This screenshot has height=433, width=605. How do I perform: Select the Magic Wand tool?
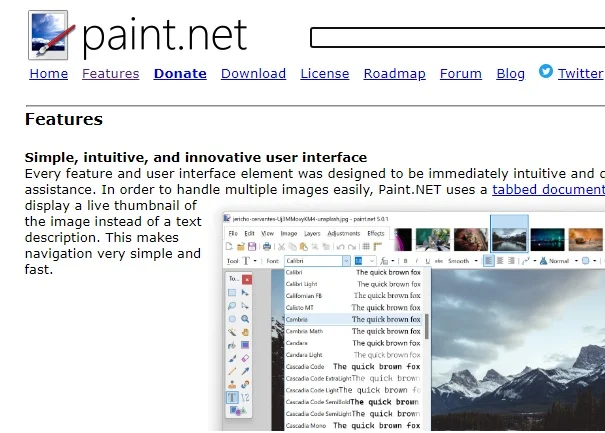click(232, 332)
